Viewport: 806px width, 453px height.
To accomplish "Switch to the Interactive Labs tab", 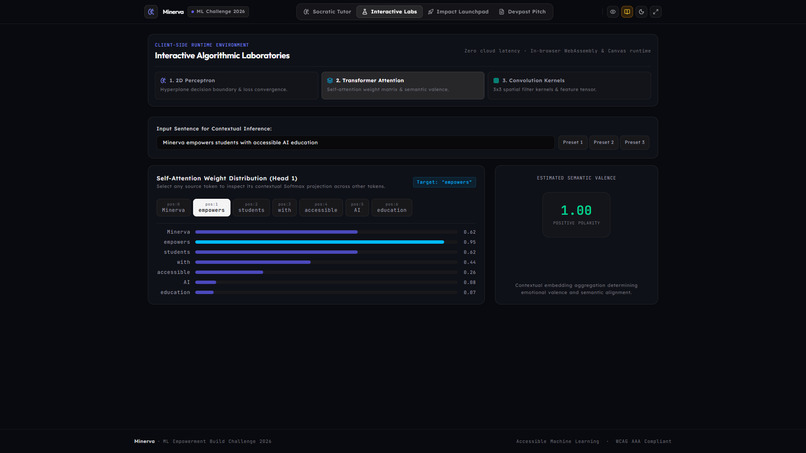I will click(390, 12).
